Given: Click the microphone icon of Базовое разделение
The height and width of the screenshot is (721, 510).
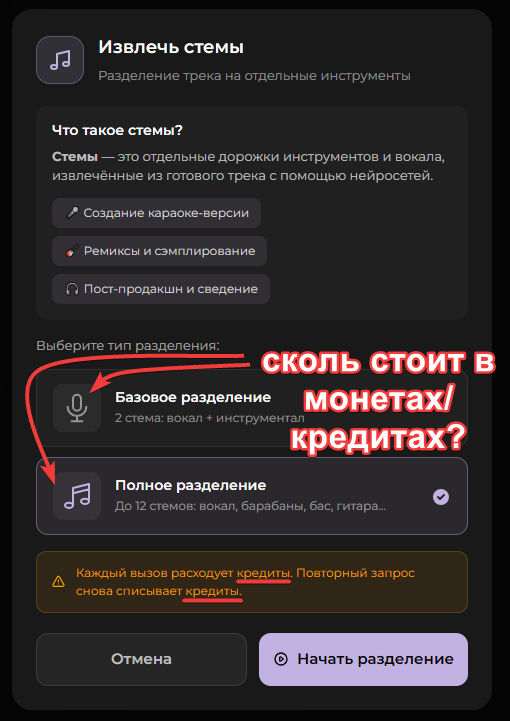Looking at the screenshot, I should (77, 408).
